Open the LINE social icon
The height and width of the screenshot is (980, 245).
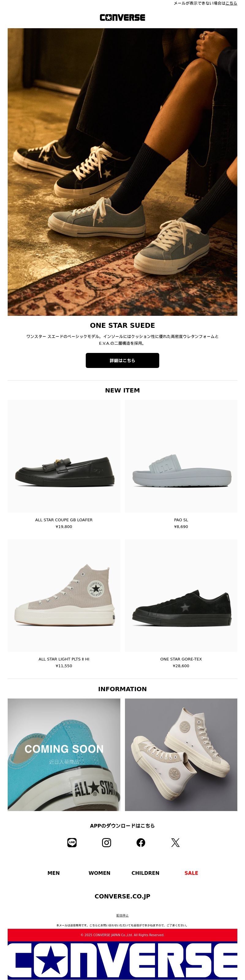72,843
